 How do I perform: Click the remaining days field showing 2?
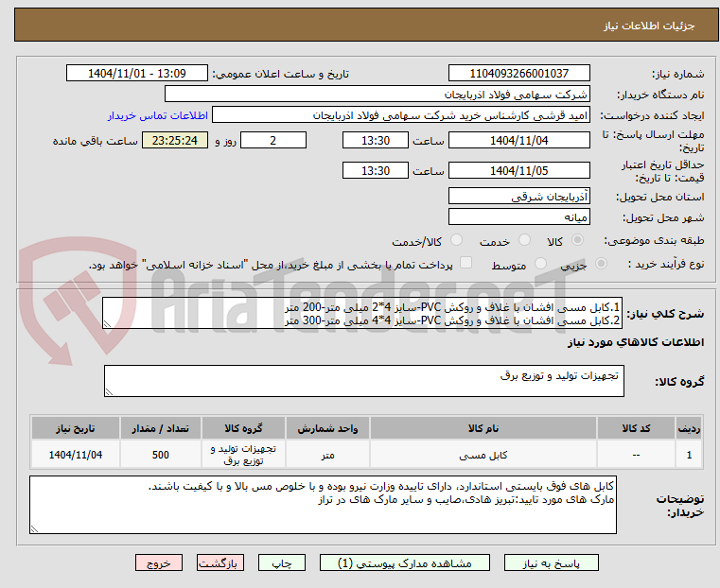(x=273, y=140)
